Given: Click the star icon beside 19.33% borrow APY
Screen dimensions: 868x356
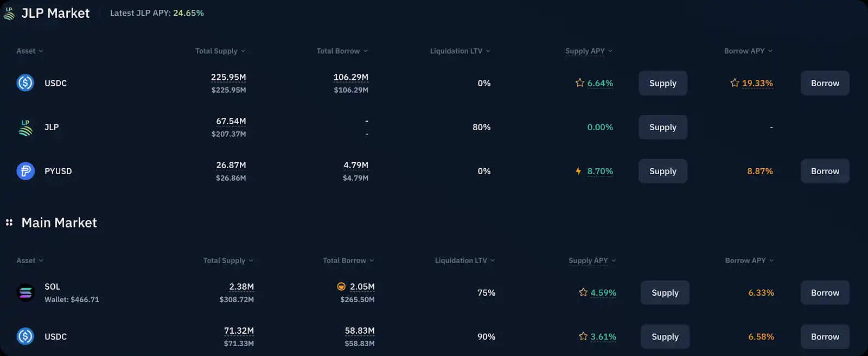Looking at the screenshot, I should tap(735, 83).
